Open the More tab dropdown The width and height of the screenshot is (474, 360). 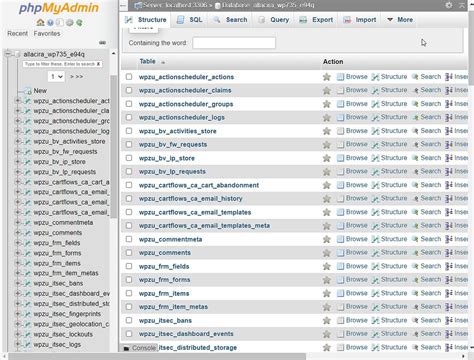[x=400, y=20]
